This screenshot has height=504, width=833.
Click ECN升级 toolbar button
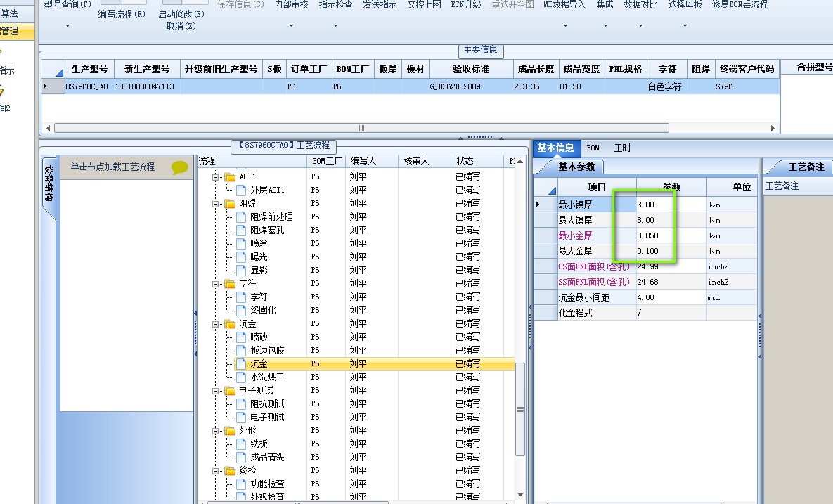pos(466,4)
